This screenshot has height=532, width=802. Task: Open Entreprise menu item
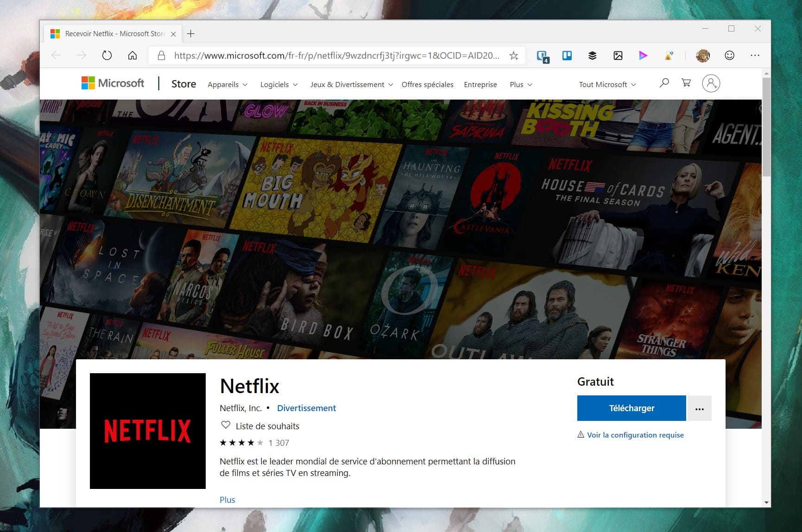point(480,85)
